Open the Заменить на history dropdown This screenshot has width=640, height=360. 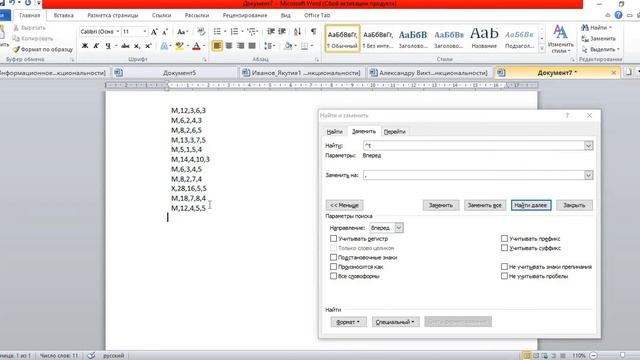588,175
